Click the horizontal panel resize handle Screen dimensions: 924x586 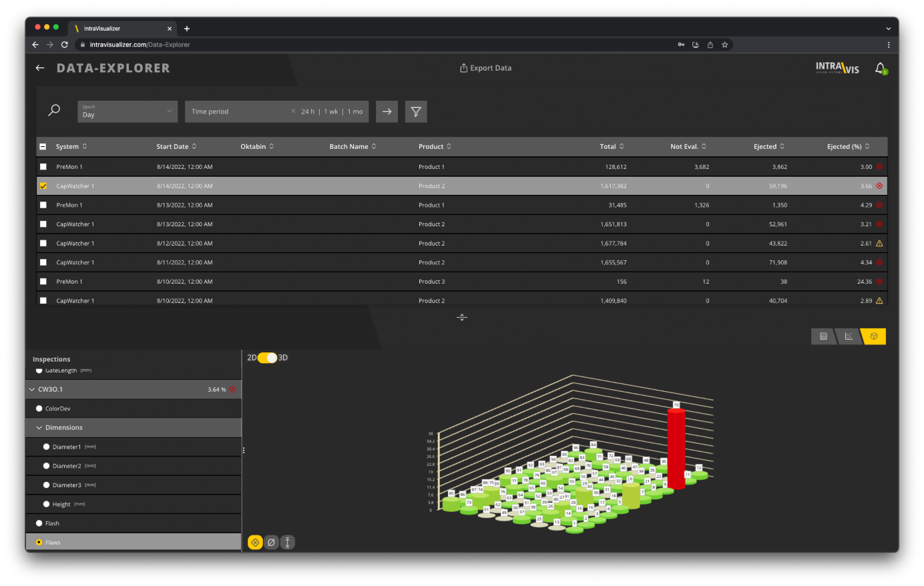pos(462,317)
